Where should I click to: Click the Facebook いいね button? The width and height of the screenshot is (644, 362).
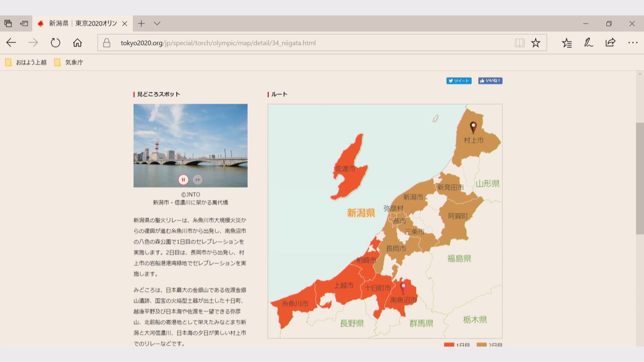pyautogui.click(x=490, y=81)
